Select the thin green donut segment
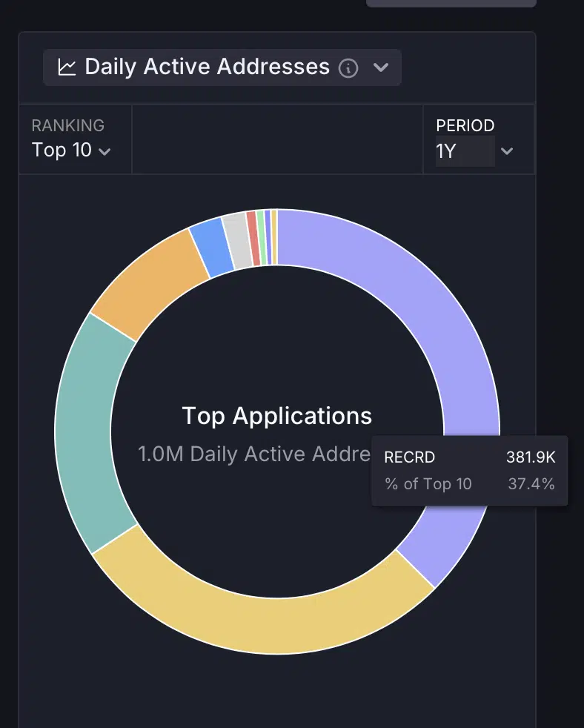Image resolution: width=584 pixels, height=728 pixels. tap(261, 237)
